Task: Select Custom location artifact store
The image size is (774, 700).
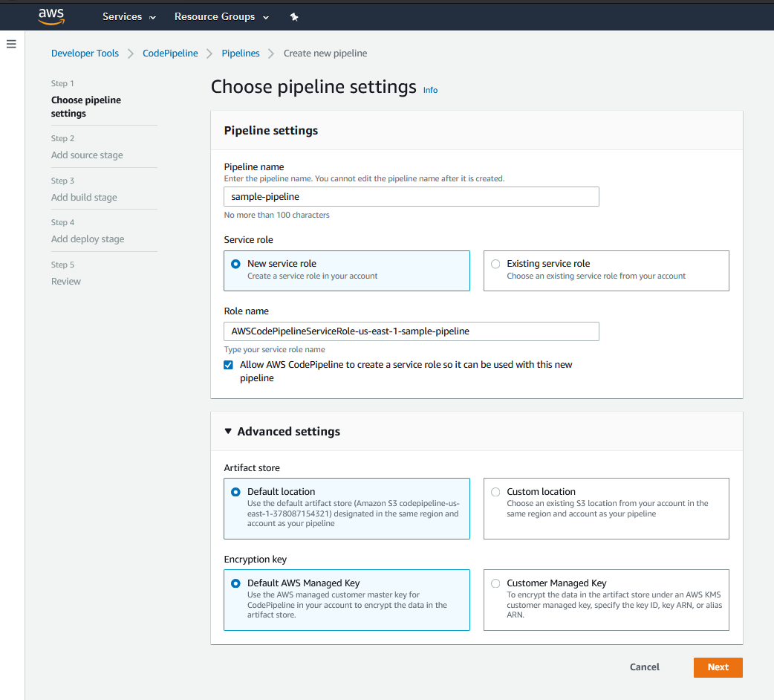Action: pyautogui.click(x=606, y=508)
